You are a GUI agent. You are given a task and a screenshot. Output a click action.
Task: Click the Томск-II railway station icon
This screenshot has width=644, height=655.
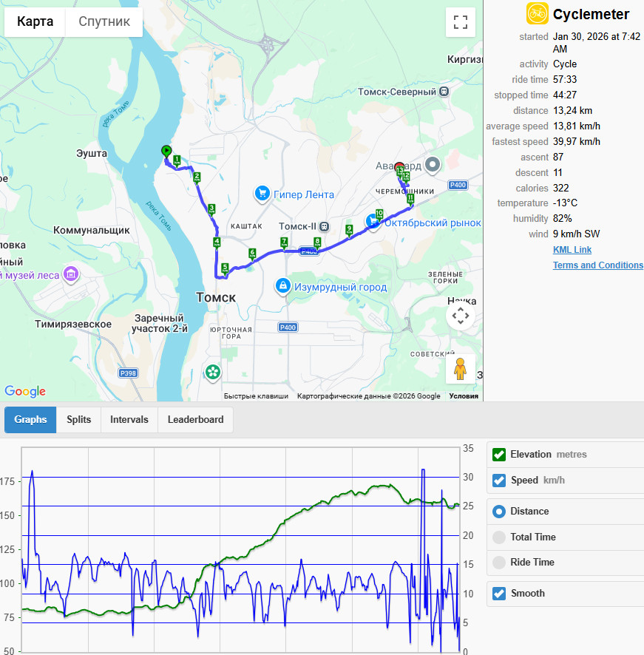[x=324, y=227]
